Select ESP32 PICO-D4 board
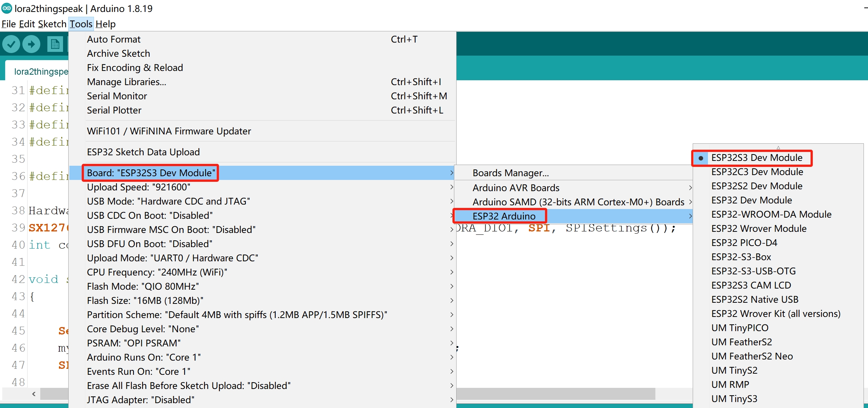Screen dimensions: 868x408 coord(778,243)
